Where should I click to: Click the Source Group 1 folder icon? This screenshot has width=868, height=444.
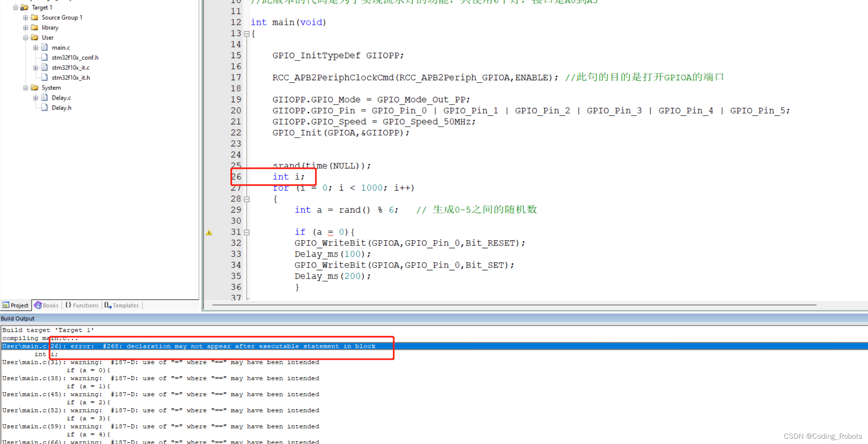(x=34, y=17)
